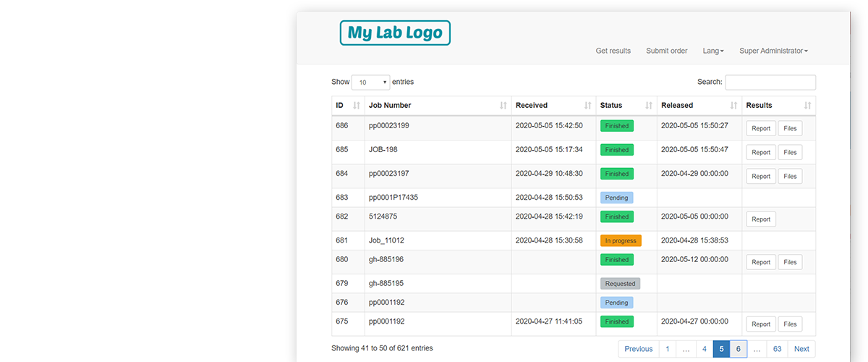Select ID cell 679
The image size is (868, 362).
coord(348,284)
